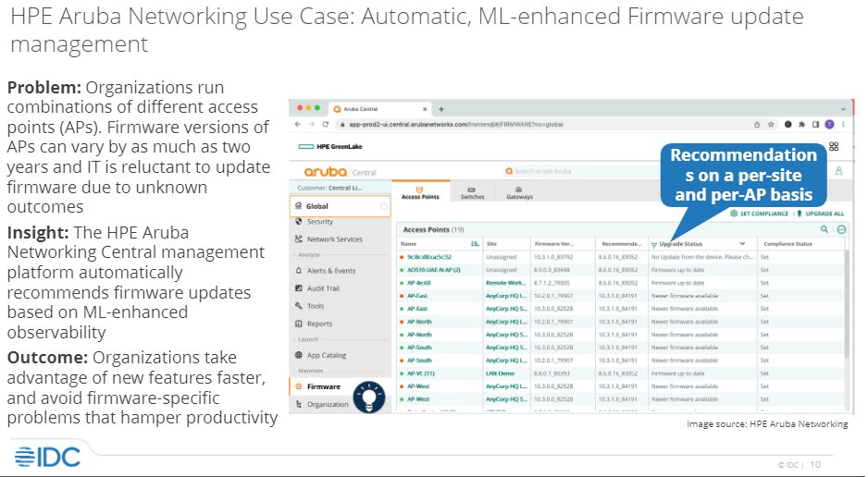Screen dimensions: 868x477
Task: Click firmware version 8.9.0.3_83448
Action: point(552,270)
